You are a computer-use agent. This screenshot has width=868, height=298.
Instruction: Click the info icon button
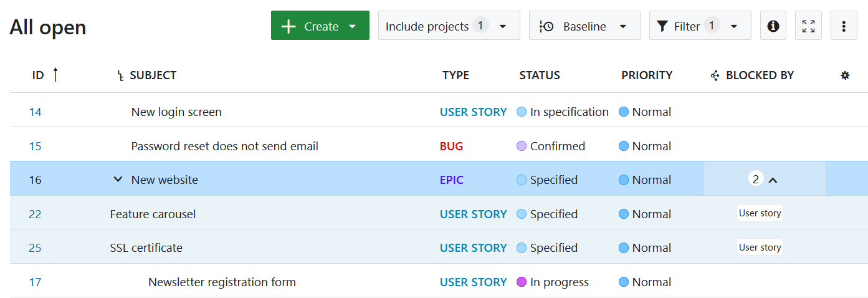(x=773, y=26)
